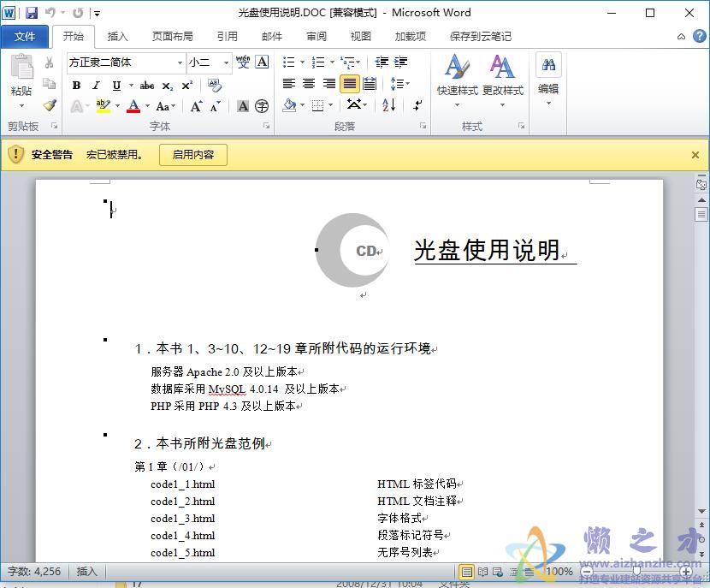Open 编辑 Editing group button

(x=548, y=80)
